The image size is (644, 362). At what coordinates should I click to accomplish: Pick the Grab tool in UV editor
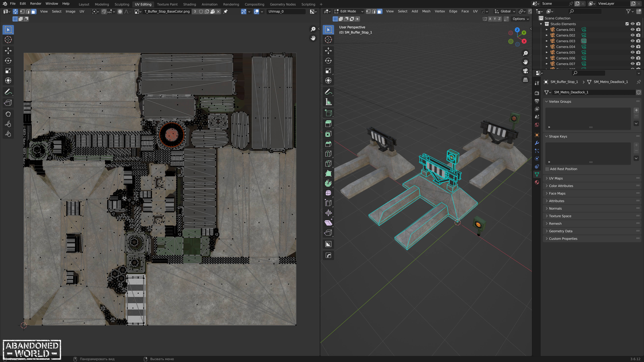[x=8, y=114]
